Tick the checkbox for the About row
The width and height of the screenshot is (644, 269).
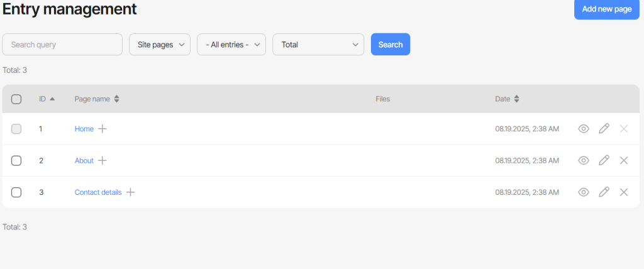(16, 160)
